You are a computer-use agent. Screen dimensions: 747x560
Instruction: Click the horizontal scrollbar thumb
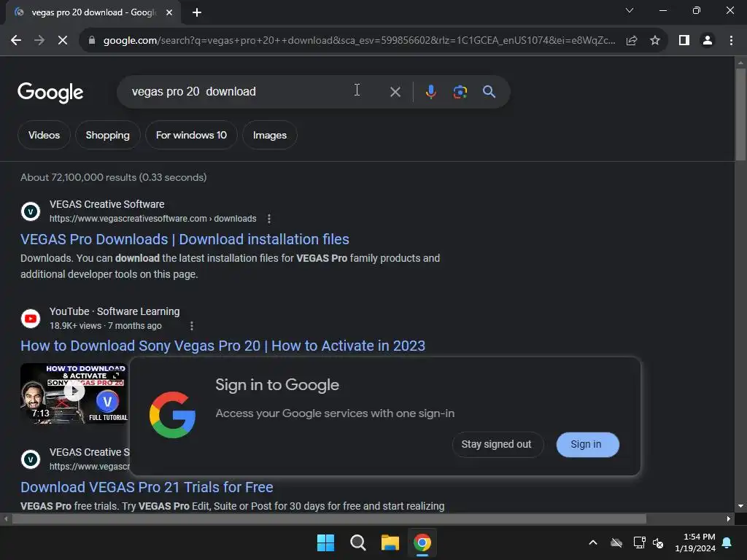tap(329, 518)
